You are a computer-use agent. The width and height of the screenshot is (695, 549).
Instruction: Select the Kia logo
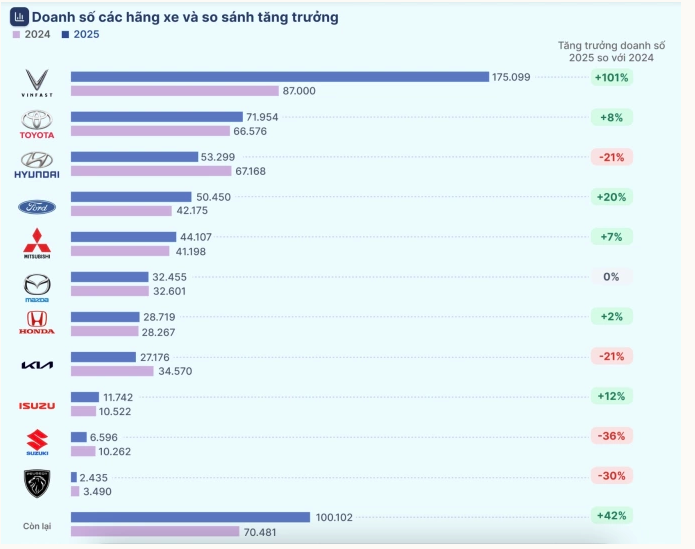point(37,365)
